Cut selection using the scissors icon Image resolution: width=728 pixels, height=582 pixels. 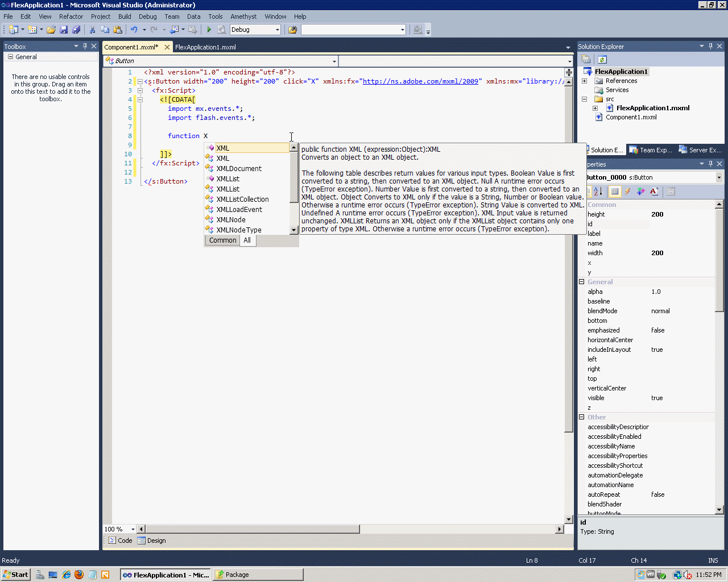pyautogui.click(x=92, y=30)
